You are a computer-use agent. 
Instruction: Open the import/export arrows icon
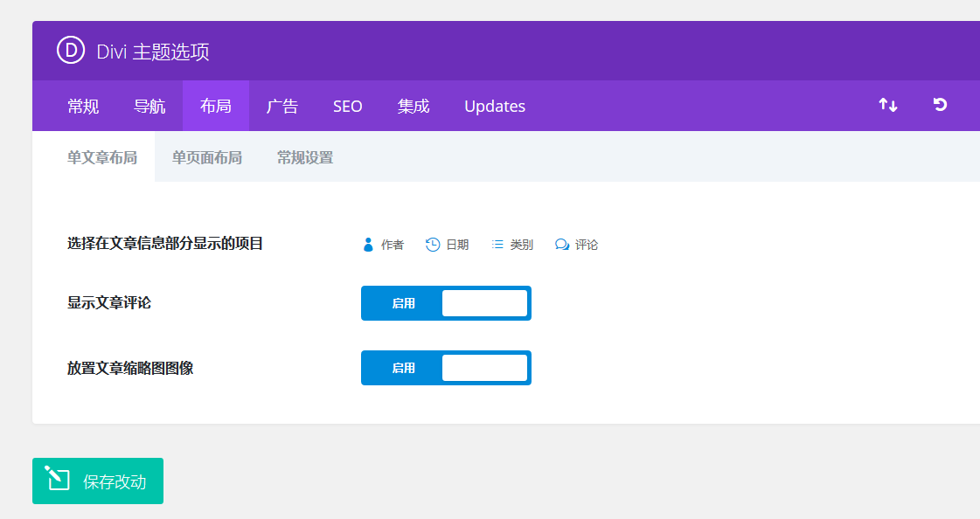point(888,106)
